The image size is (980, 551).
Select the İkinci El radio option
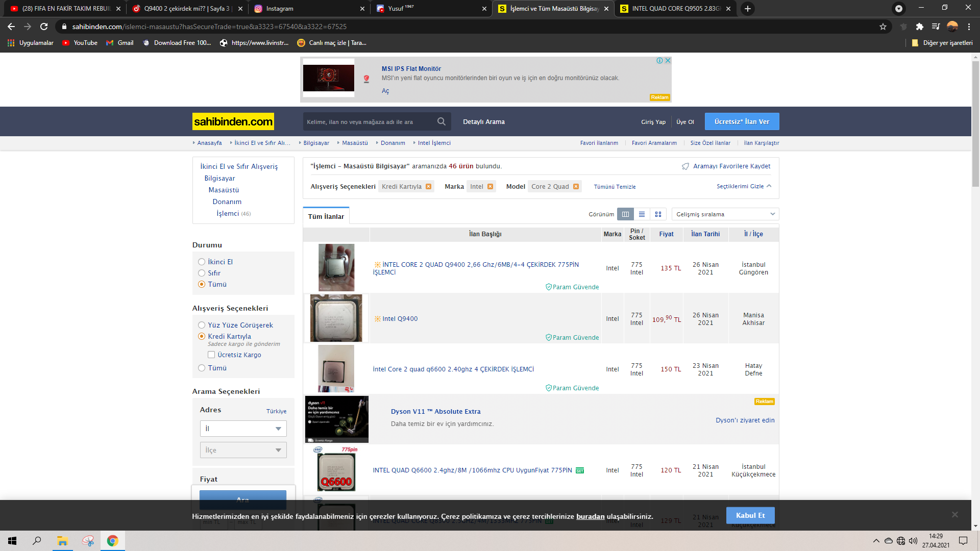[202, 262]
